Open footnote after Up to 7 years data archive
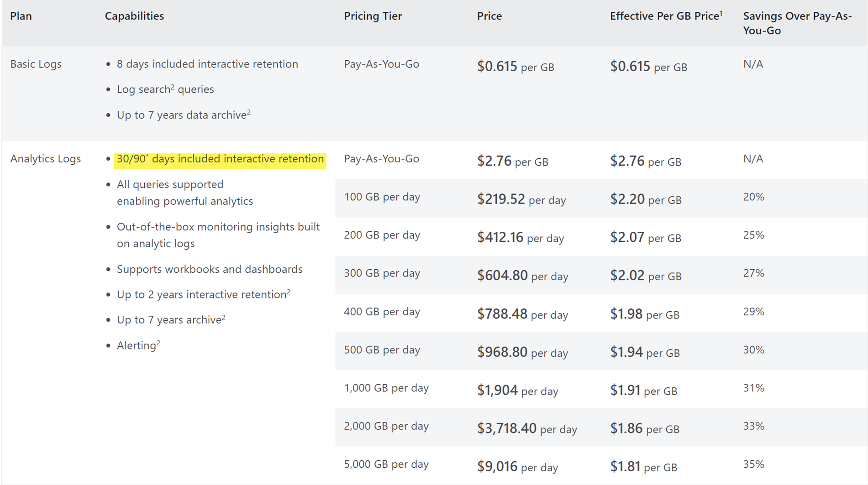Screen dimensions: 868x485 click(x=249, y=112)
